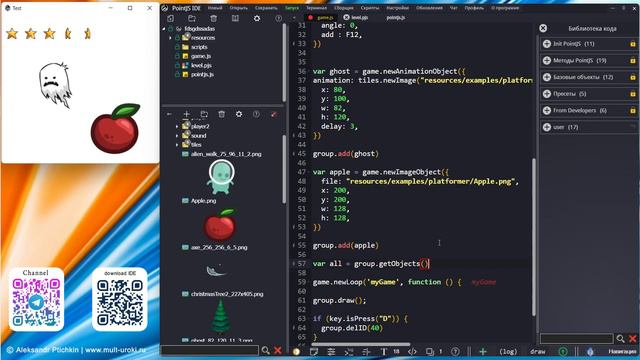Viewport: 640px width, 360px height.
Task: Open the Открыть menu
Action: tap(238, 8)
